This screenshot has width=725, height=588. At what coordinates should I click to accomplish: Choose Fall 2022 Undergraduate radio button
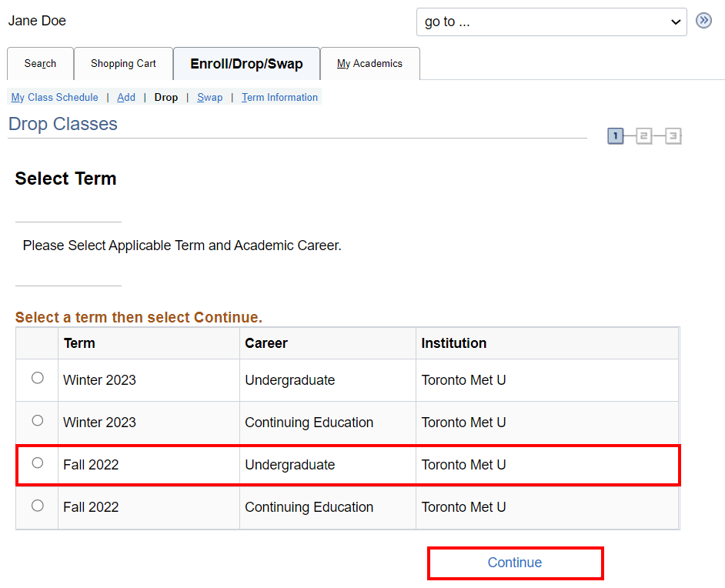37,463
